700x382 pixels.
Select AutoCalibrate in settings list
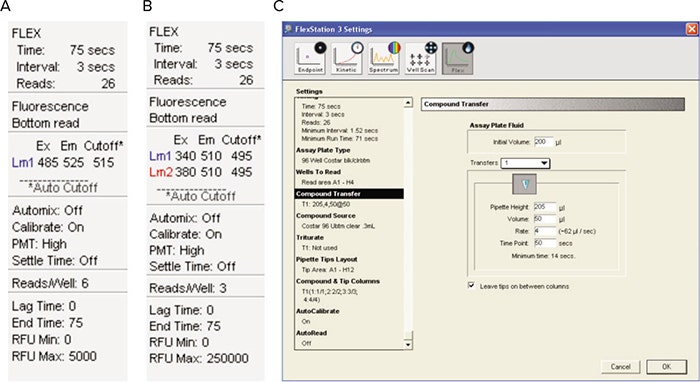pos(318,311)
